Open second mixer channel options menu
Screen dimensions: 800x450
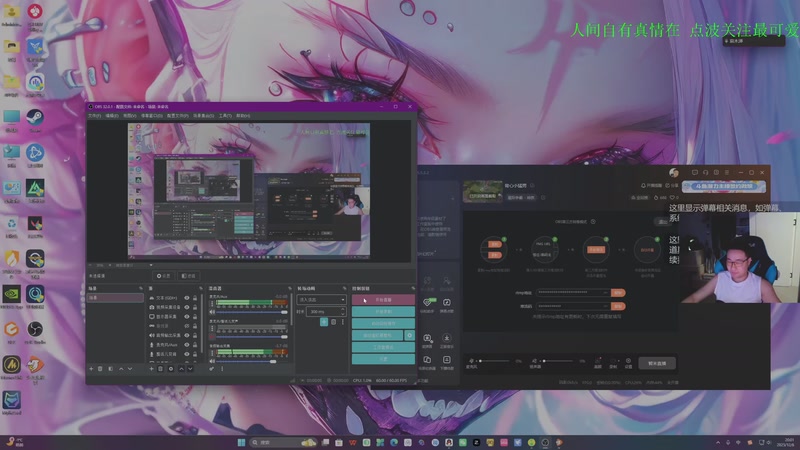click(x=212, y=329)
